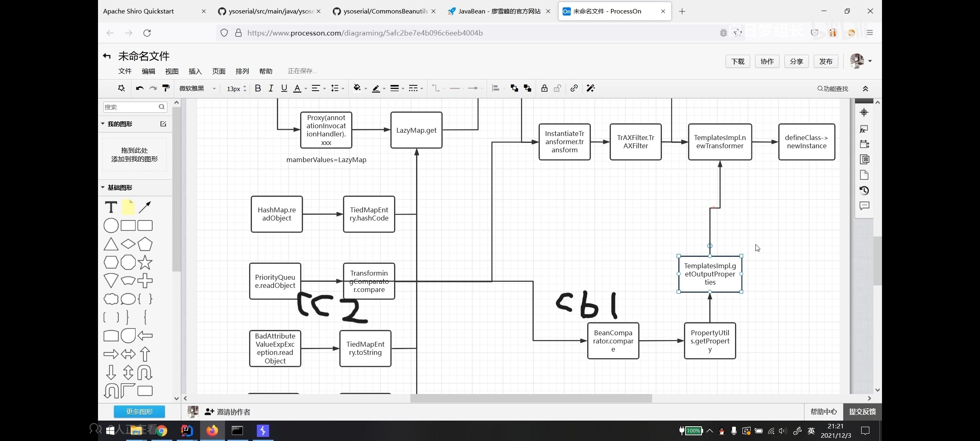Bring selected shape to front
The image size is (980, 441).
tap(514, 88)
